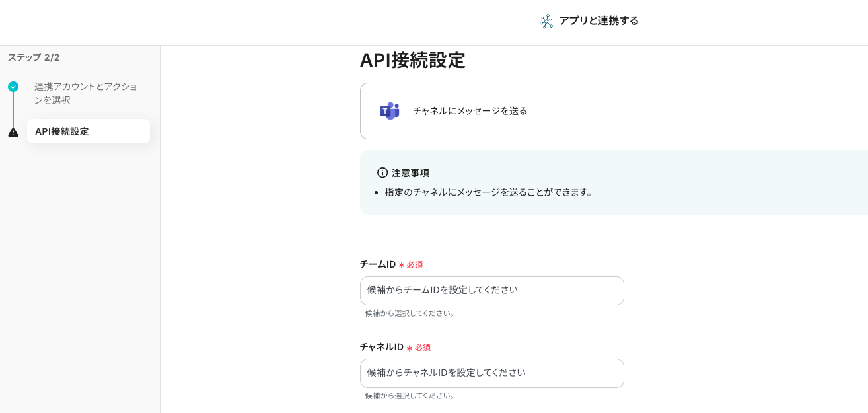Click the チャネルID field label

381,347
